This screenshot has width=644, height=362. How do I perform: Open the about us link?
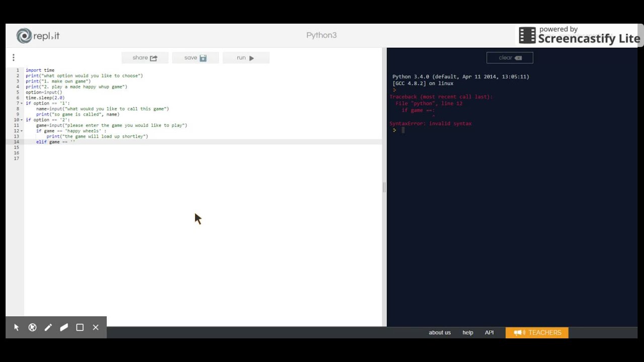click(x=440, y=332)
